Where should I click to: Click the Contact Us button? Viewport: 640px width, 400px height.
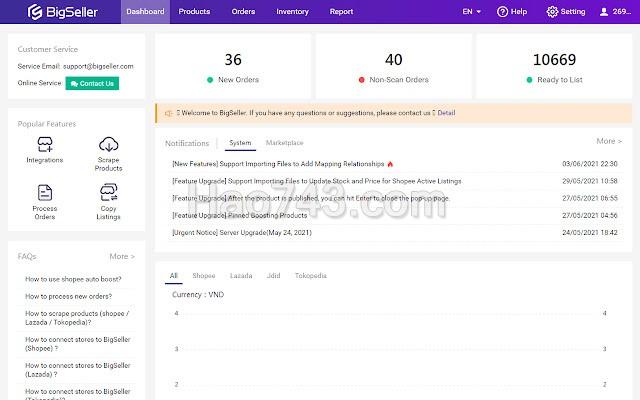(x=92, y=83)
